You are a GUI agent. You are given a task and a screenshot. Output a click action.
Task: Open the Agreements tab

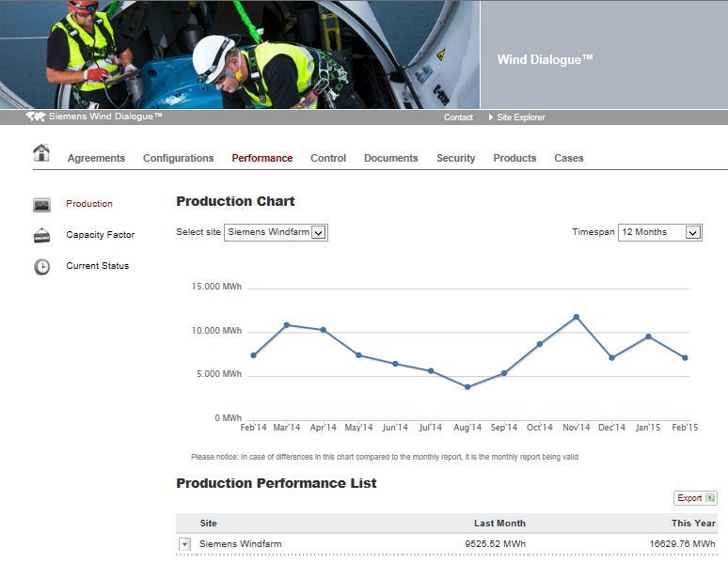96,158
